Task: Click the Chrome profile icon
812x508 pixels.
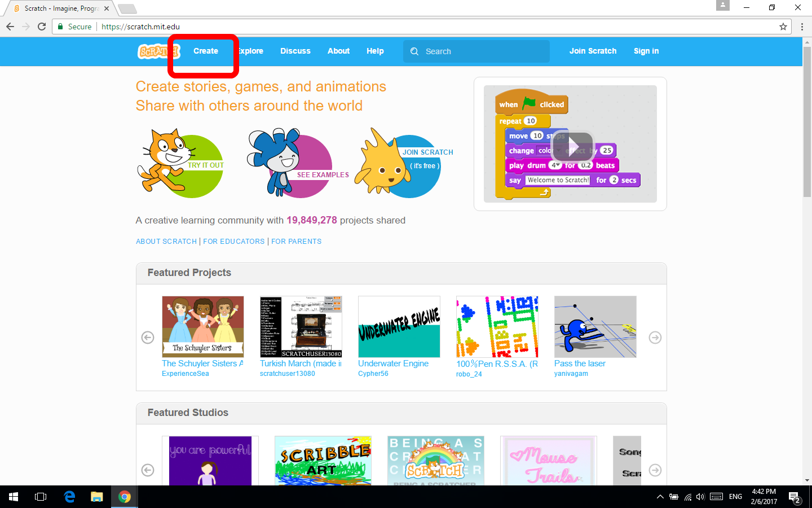Action: point(723,5)
